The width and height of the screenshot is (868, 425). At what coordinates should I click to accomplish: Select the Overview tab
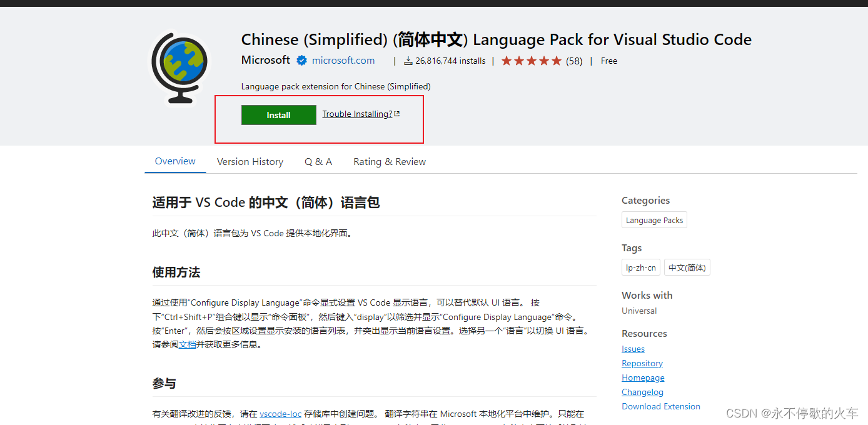coord(175,161)
